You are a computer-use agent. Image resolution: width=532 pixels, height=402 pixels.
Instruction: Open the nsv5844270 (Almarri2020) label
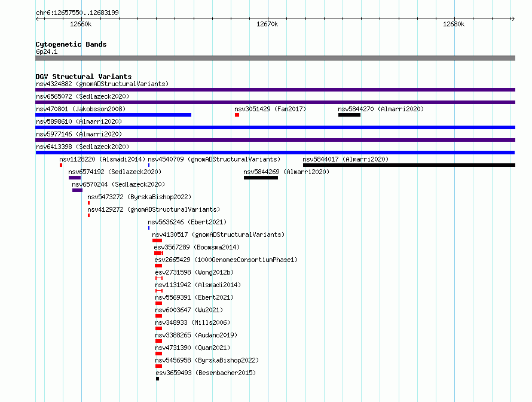coord(381,109)
